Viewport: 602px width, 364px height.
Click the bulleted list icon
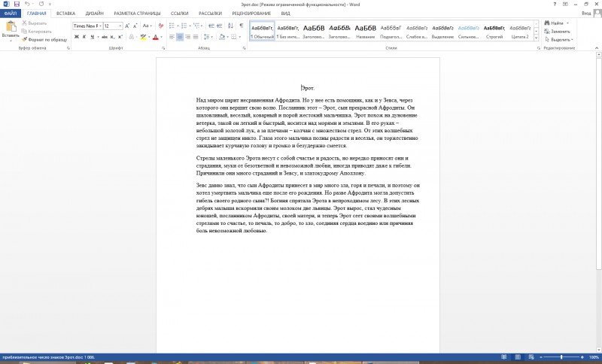point(172,26)
